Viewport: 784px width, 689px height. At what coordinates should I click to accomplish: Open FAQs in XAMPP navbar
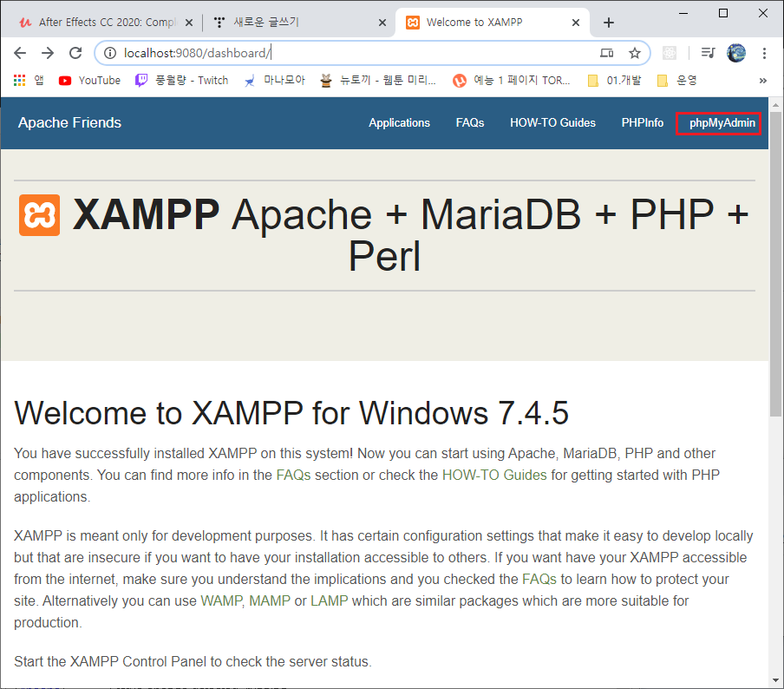coord(470,123)
